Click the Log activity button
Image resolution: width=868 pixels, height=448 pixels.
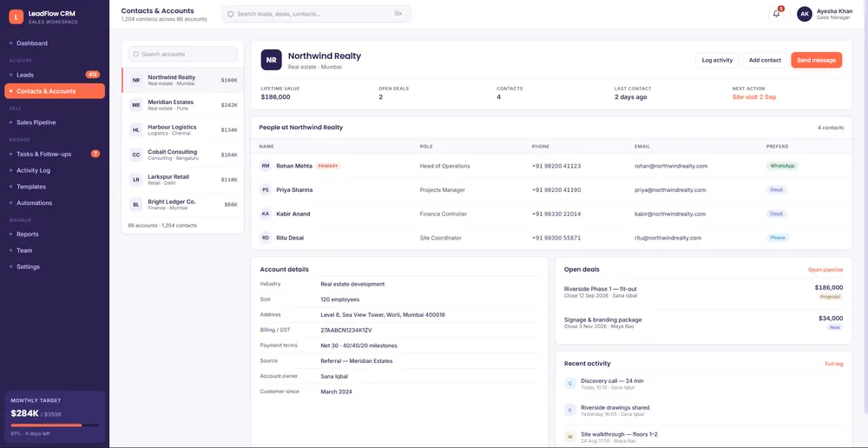717,60
